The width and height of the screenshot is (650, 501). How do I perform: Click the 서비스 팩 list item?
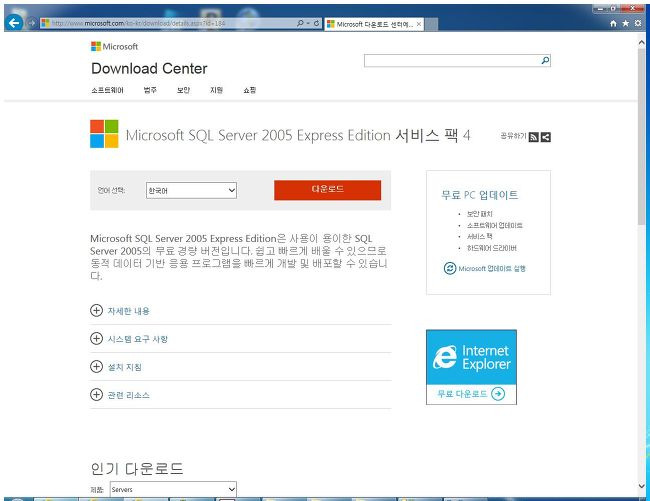479,237
